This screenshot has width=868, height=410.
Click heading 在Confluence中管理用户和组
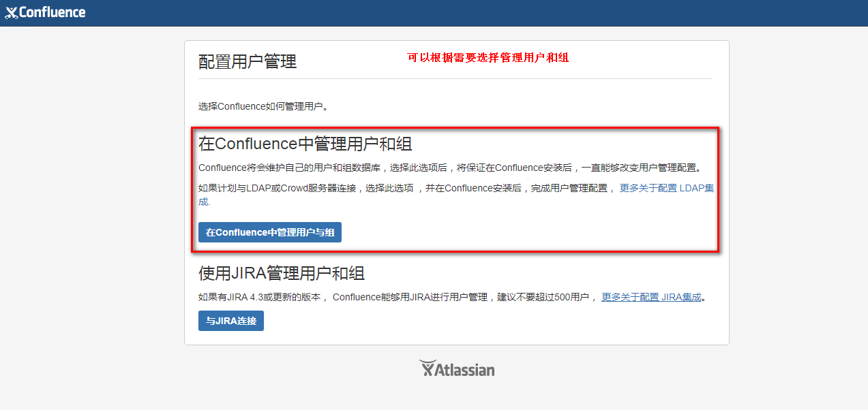tap(305, 144)
